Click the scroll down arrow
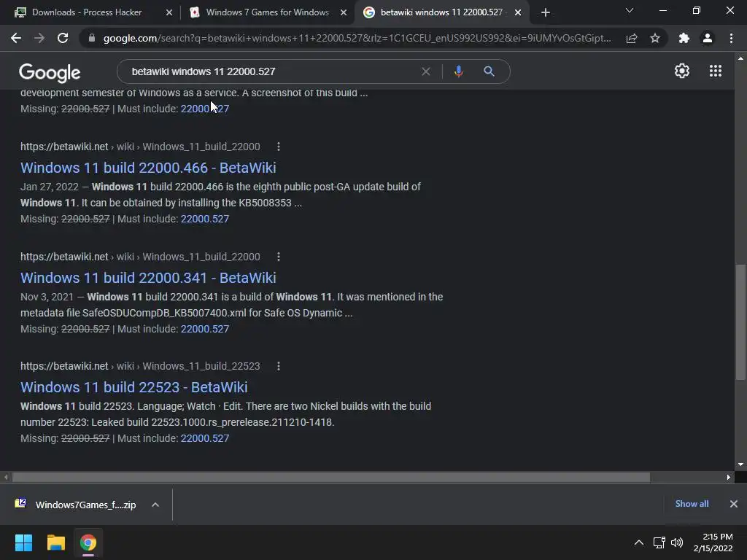Image resolution: width=747 pixels, height=560 pixels. [740, 464]
